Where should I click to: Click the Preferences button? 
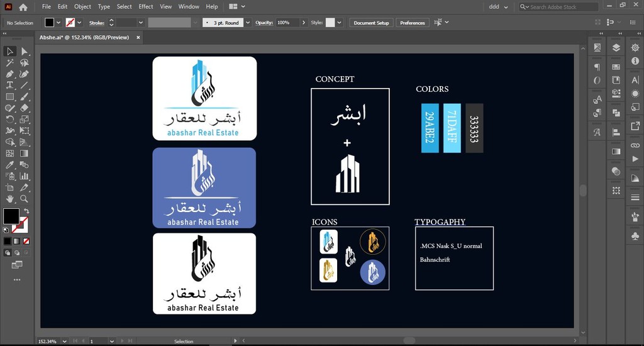[413, 23]
